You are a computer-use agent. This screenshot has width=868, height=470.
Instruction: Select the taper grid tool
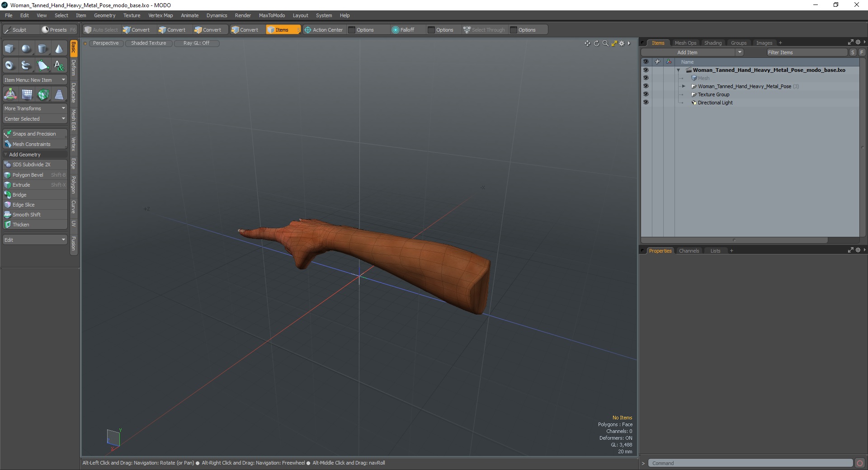59,94
